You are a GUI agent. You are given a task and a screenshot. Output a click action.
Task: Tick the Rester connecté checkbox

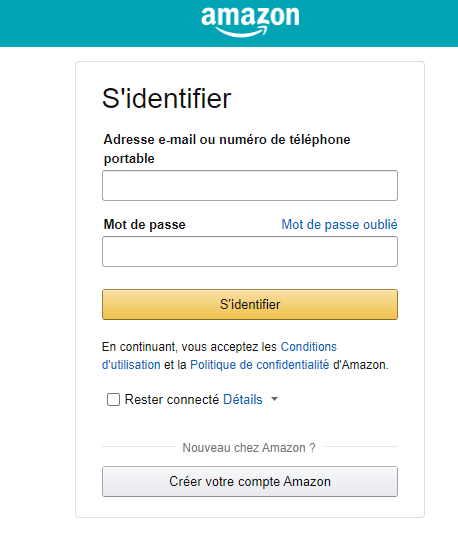[113, 400]
